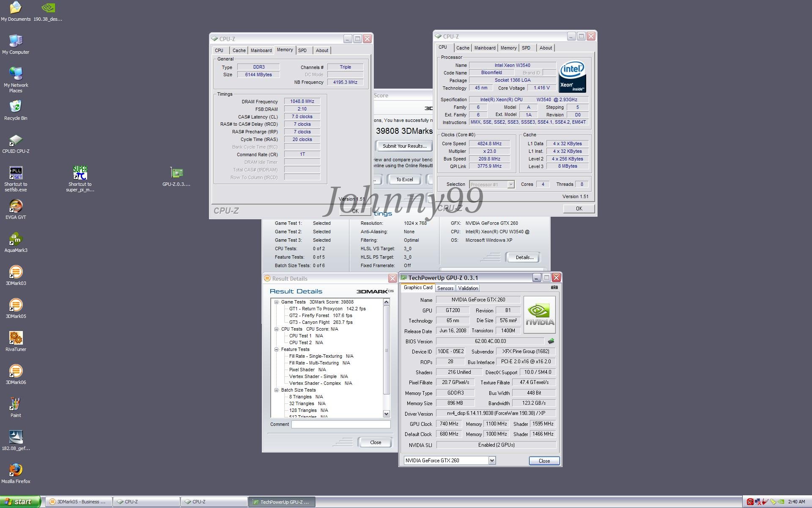The height and width of the screenshot is (508, 812).
Task: Open the GPU selection dropdown in GPU-Z
Action: point(492,461)
